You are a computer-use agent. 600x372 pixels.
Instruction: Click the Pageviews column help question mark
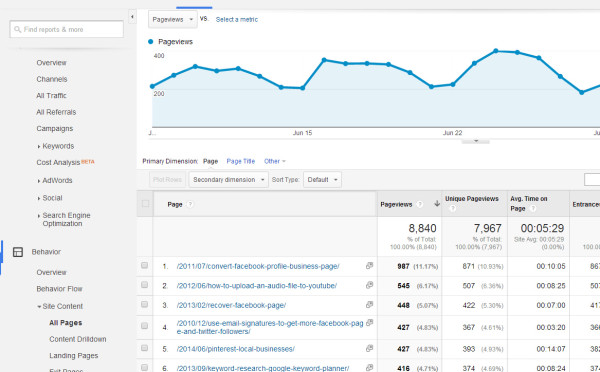pyautogui.click(x=420, y=204)
